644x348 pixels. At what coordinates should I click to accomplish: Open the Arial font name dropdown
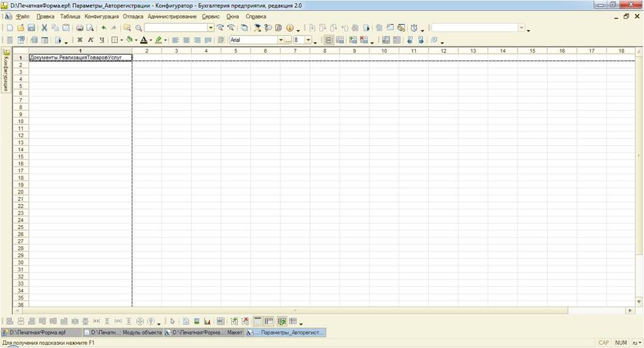click(281, 40)
